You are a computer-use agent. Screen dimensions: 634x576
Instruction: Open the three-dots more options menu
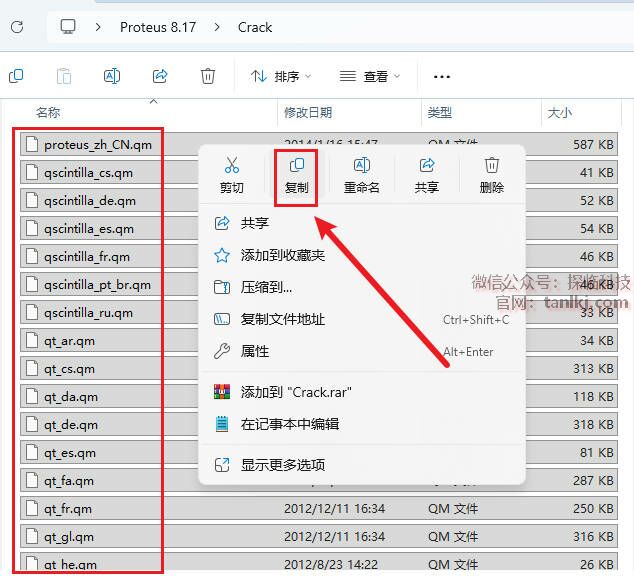[x=442, y=76]
